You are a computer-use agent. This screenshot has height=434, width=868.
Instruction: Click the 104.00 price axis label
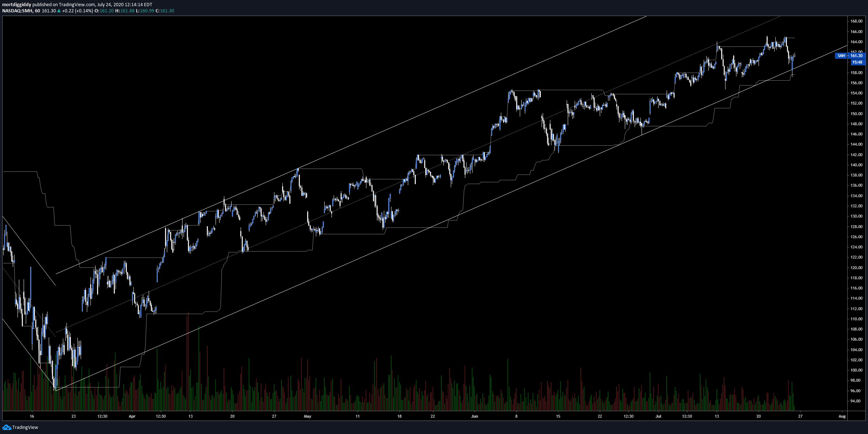tap(856, 350)
